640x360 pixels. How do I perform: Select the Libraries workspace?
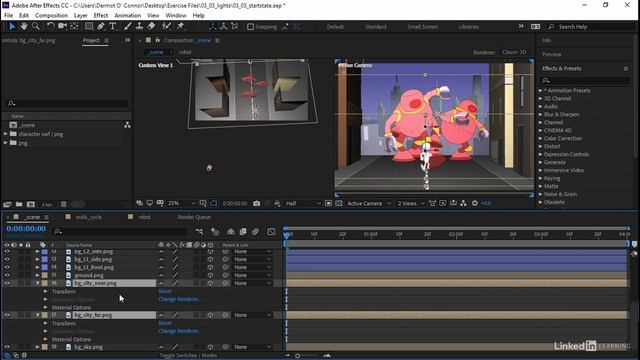pyautogui.click(x=468, y=27)
